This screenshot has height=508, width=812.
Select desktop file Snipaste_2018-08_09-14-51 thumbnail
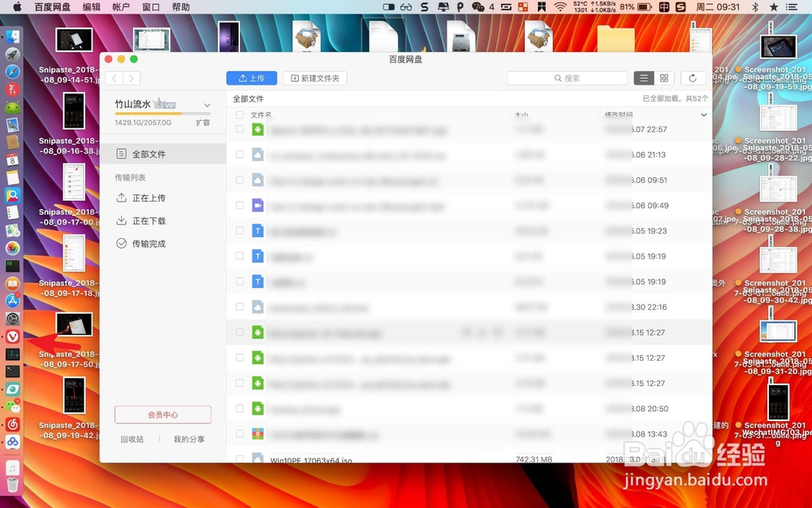[74, 39]
